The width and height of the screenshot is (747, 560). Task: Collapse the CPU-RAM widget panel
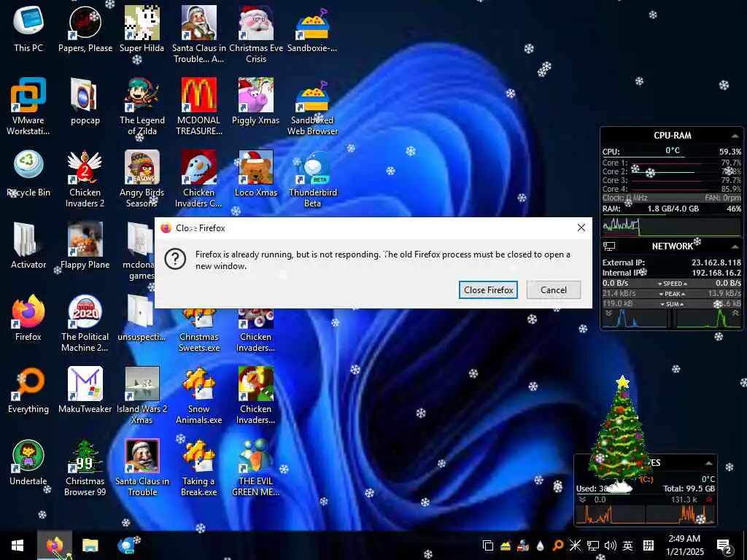tap(735, 136)
